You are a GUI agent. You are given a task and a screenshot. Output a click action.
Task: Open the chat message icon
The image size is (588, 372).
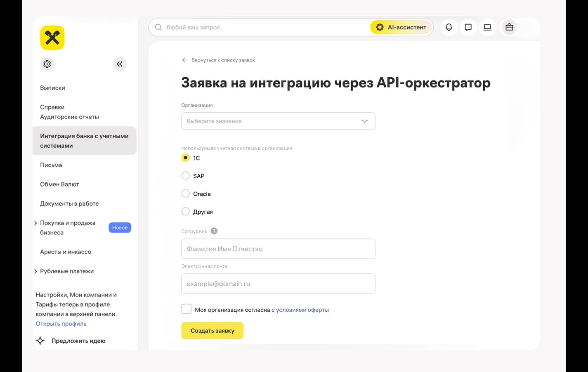coord(468,27)
